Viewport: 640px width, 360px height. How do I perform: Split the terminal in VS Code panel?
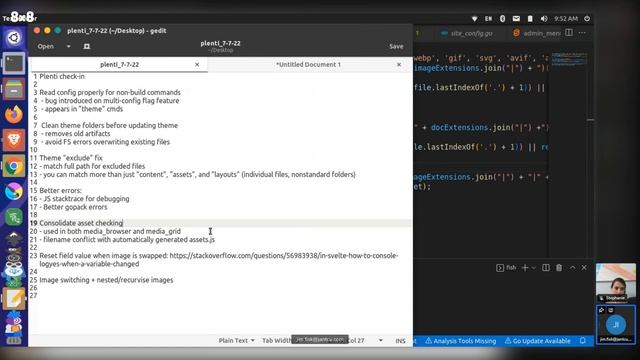click(546, 268)
